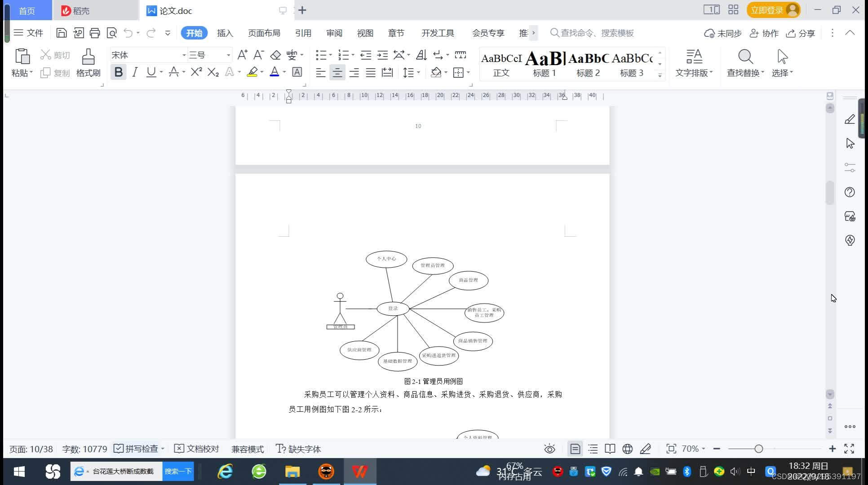Open zoom percentage 70% dropdown
The image size is (868, 485).
[693, 449]
